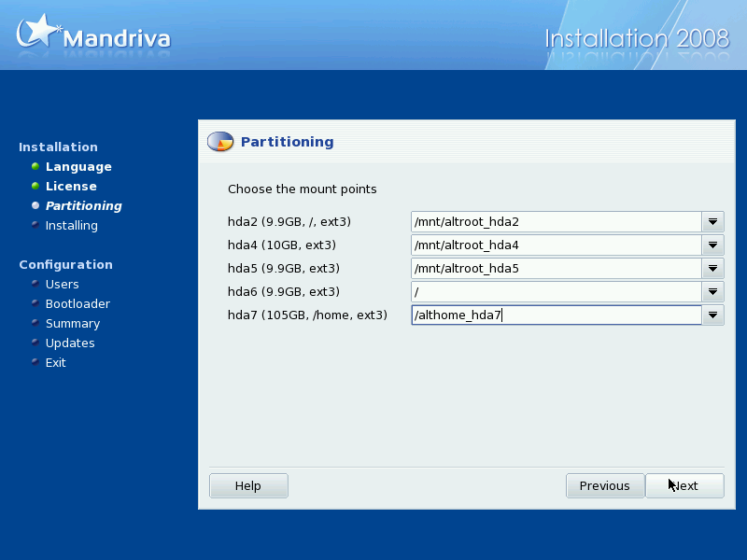Click the bullet beside Installing step
This screenshot has width=747, height=560.
[x=35, y=225]
